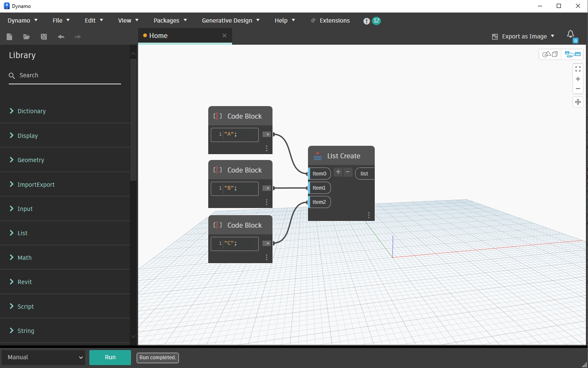Viewport: 588px width, 368px height.
Task: Open a file with folder icon
Action: 26,37
